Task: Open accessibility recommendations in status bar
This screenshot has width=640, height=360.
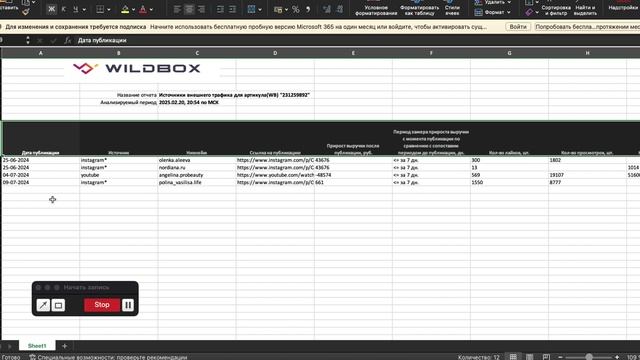Action: (x=108, y=357)
